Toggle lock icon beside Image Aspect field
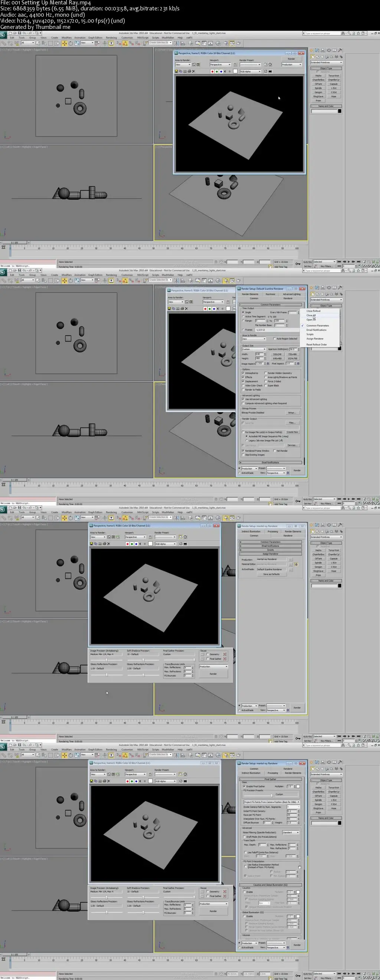Image resolution: width=380 pixels, height=980 pixels. (268, 363)
